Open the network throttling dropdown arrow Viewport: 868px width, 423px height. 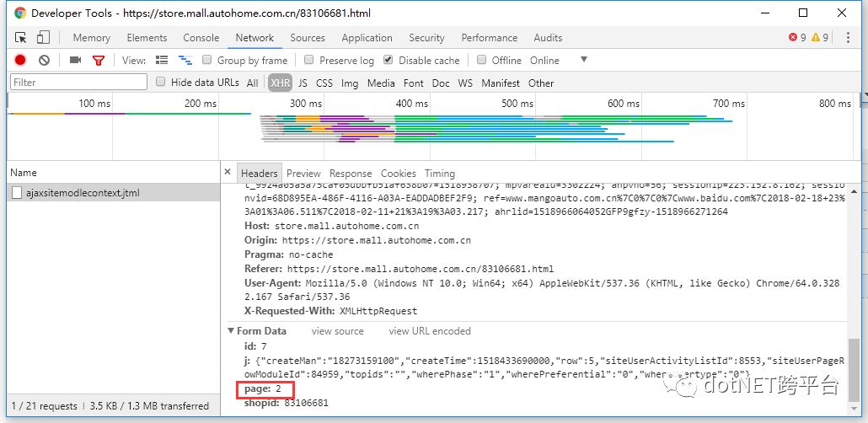coord(583,59)
